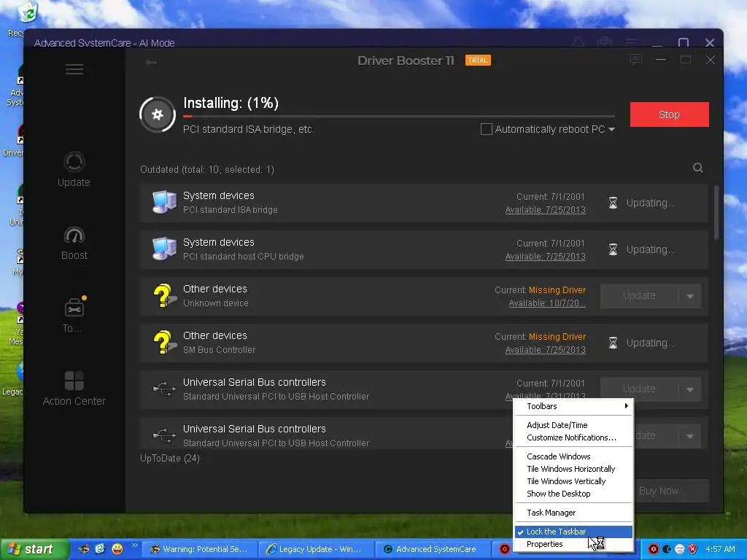Click Outdated (total: 10, selected: 1) label
Screen dimensions: 747x560
click(x=206, y=169)
